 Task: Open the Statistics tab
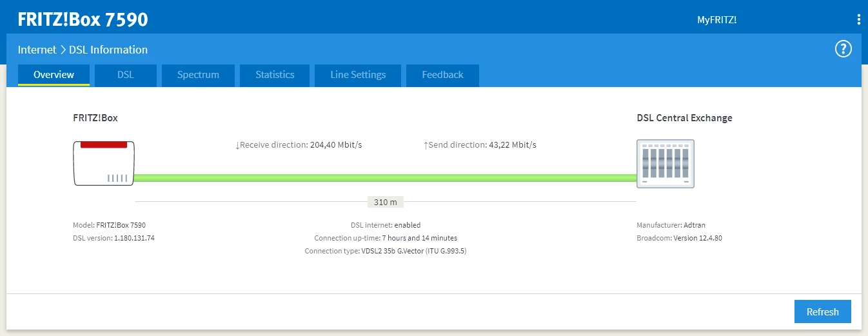click(275, 75)
